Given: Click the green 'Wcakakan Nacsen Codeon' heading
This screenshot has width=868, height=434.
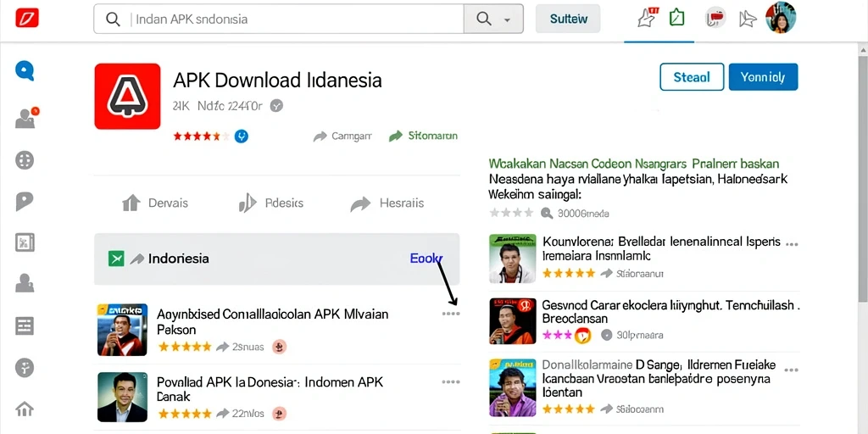Looking at the screenshot, I should 634,164.
